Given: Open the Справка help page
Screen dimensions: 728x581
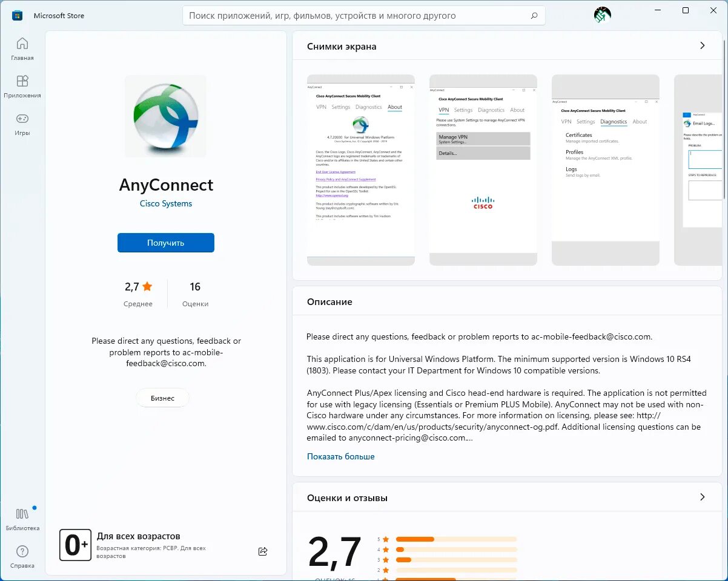Looking at the screenshot, I should (x=22, y=557).
